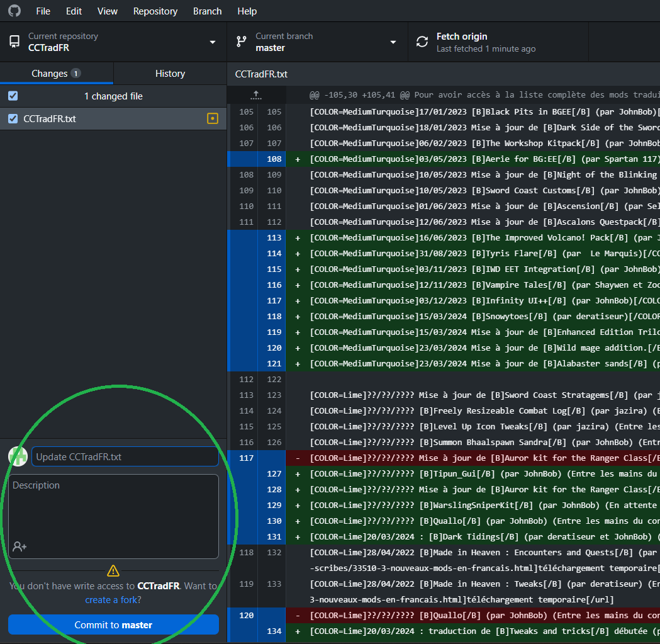The height and width of the screenshot is (644, 660).
Task: Click Fetch origin button label
Action: pos(462,37)
